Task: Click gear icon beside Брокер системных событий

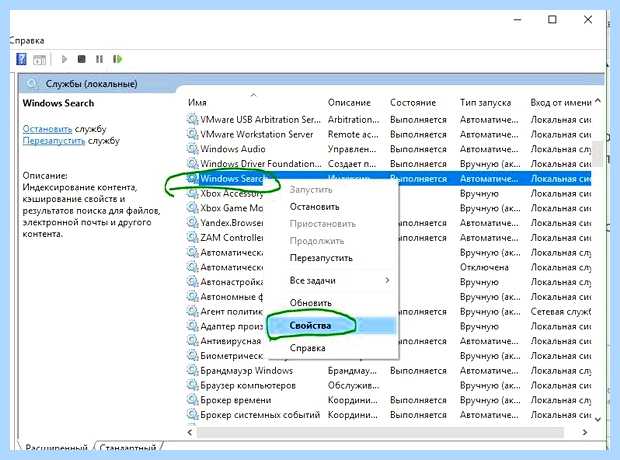Action: coord(192,415)
